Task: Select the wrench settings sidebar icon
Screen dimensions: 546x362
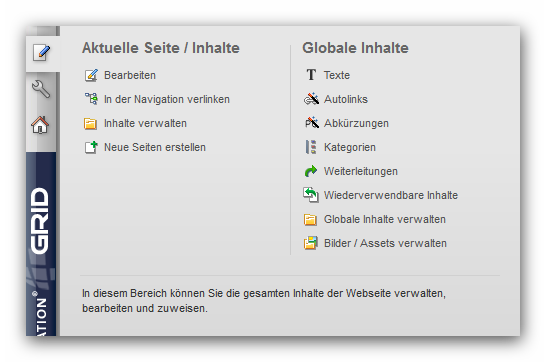Action: (41, 89)
